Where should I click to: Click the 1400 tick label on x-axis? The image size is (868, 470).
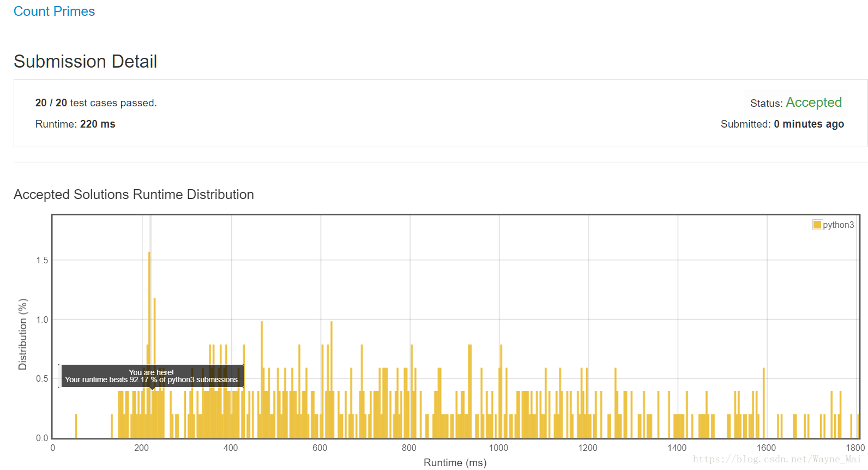(x=677, y=448)
